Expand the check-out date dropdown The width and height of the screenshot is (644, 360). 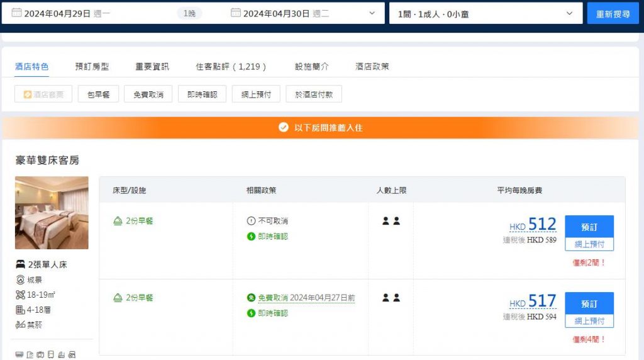coord(372,13)
